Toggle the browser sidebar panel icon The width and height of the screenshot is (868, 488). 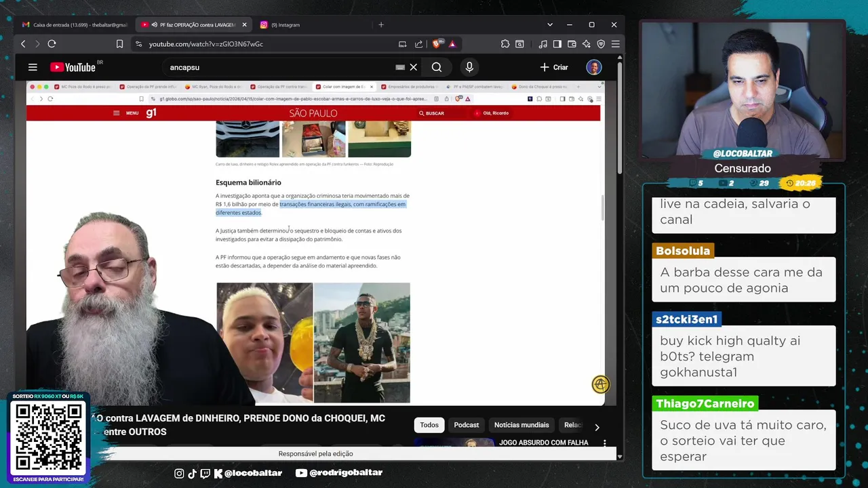pos(557,44)
